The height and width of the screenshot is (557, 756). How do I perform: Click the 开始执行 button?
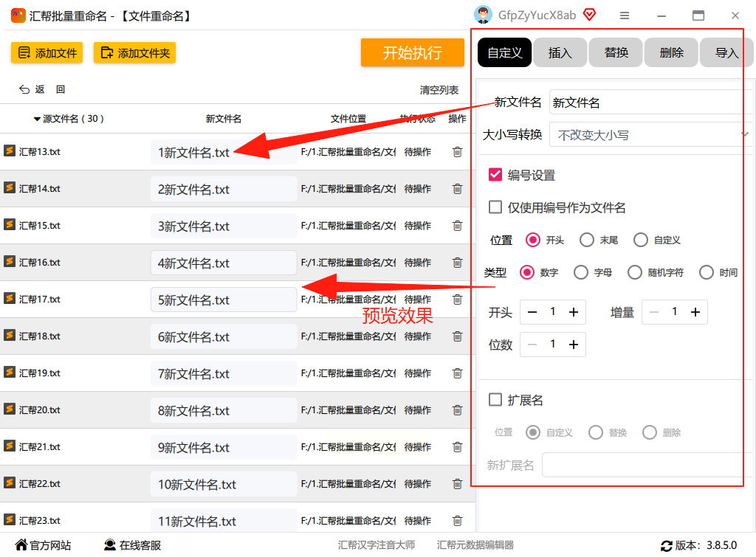(412, 52)
